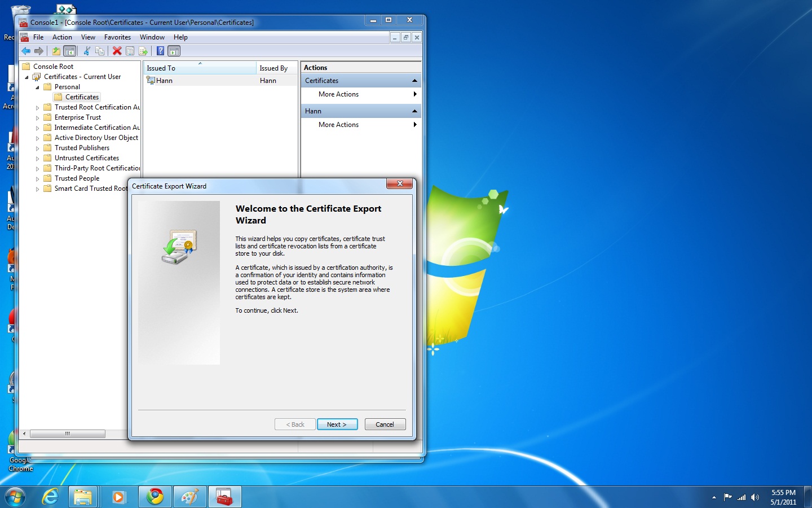Screen dimensions: 812x508
Task: Click the gray Forward arrow toolbar icon
Action: click(x=39, y=51)
